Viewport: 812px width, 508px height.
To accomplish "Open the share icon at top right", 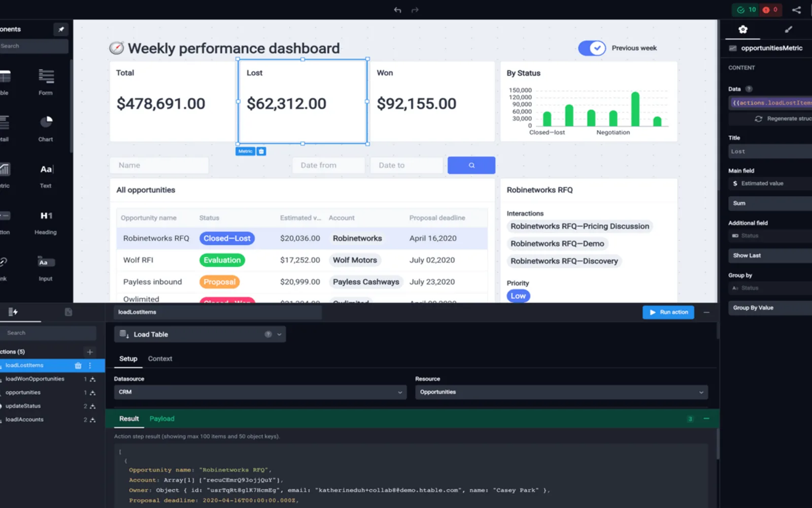I will click(796, 10).
